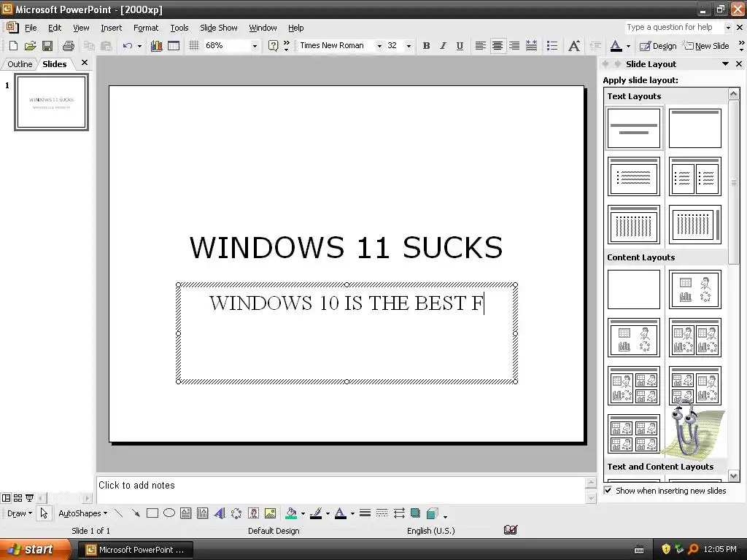Switch to Slide Sorter view
Viewport: 747px width, 560px height.
(18, 498)
